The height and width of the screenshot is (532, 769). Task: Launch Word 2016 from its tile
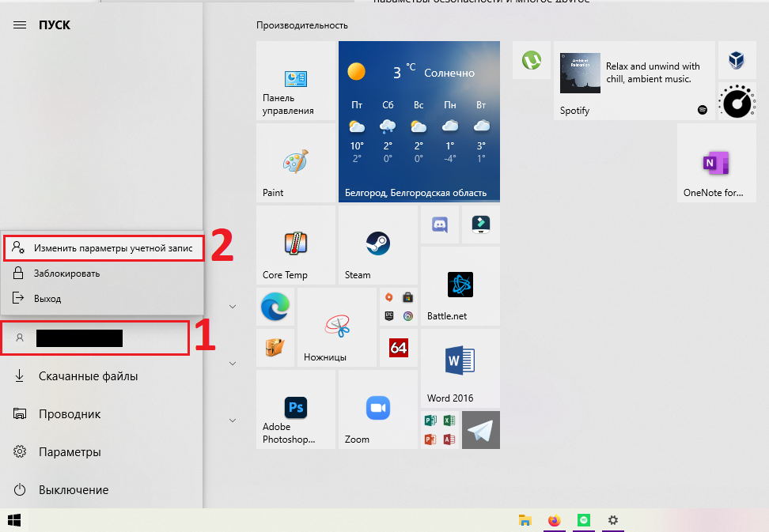pyautogui.click(x=460, y=368)
